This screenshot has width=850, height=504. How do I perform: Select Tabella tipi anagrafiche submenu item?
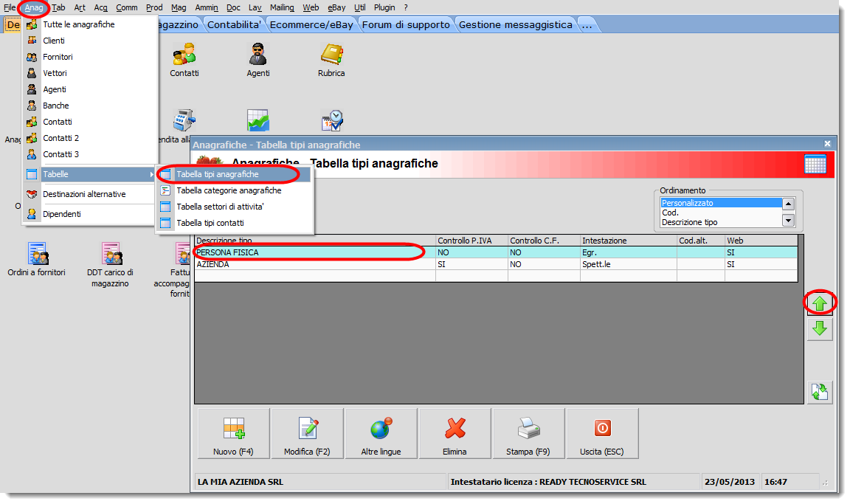[x=234, y=174]
